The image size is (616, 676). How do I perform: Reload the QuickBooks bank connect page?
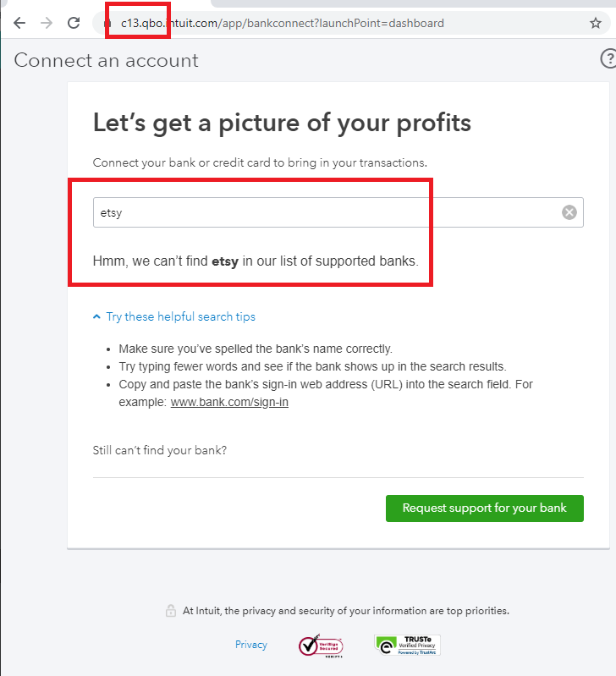pyautogui.click(x=74, y=23)
